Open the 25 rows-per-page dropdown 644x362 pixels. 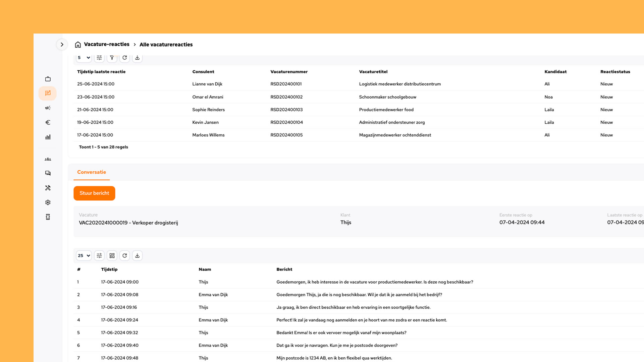(x=84, y=256)
